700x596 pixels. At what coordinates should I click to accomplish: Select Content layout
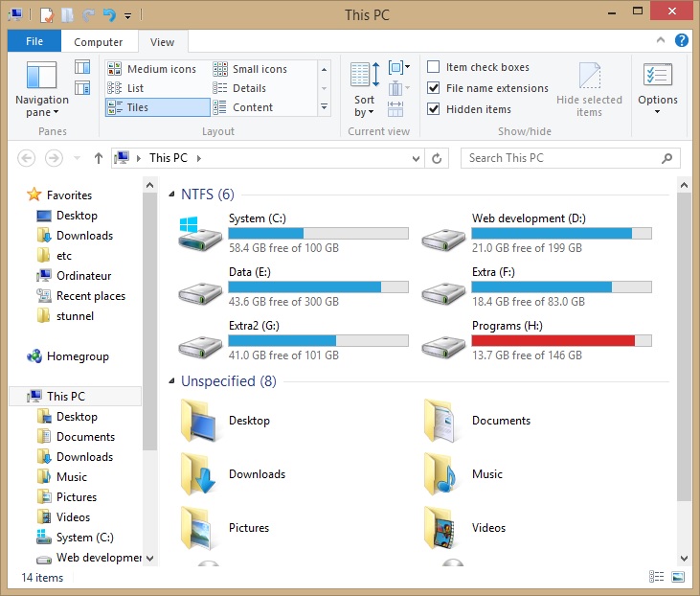click(243, 107)
